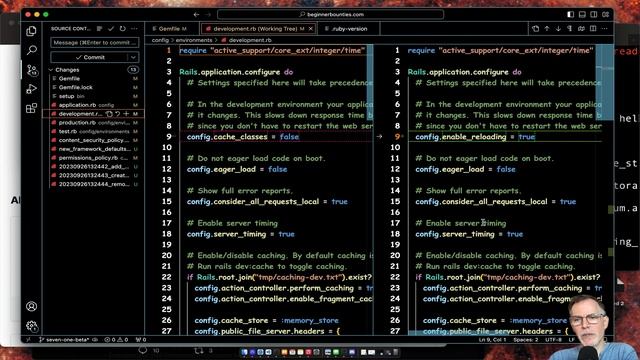Click the config breadcrumb
640x360 pixels.
[160, 40]
